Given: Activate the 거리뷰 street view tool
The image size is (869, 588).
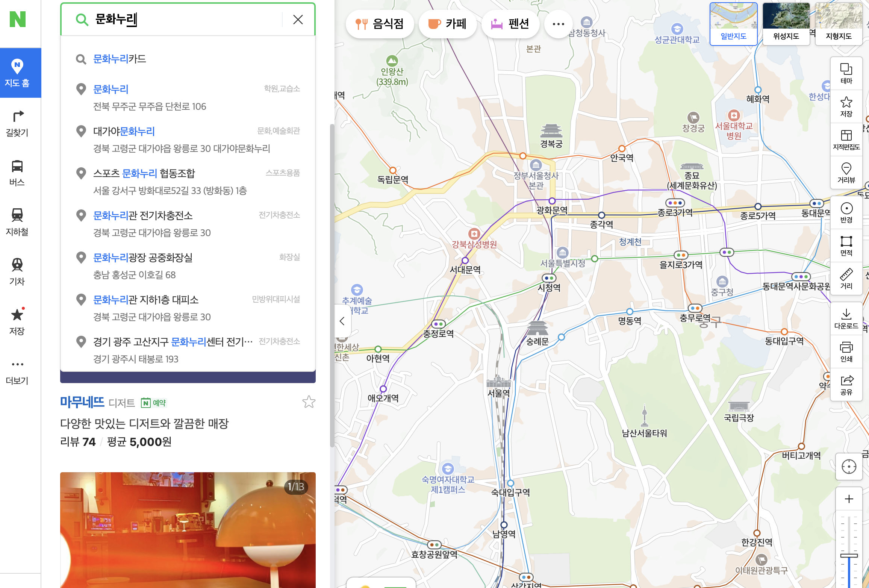Looking at the screenshot, I should click(x=846, y=173).
